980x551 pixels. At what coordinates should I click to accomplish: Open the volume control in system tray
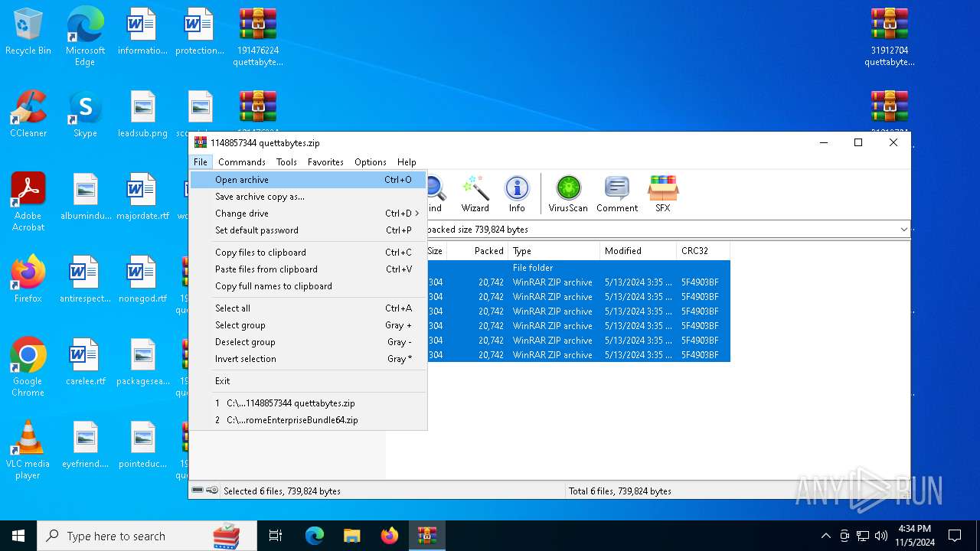[881, 536]
